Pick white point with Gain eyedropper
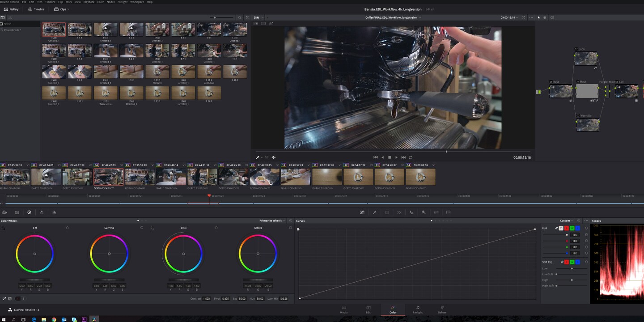Viewport: 644px width, 322px height. [x=153, y=228]
